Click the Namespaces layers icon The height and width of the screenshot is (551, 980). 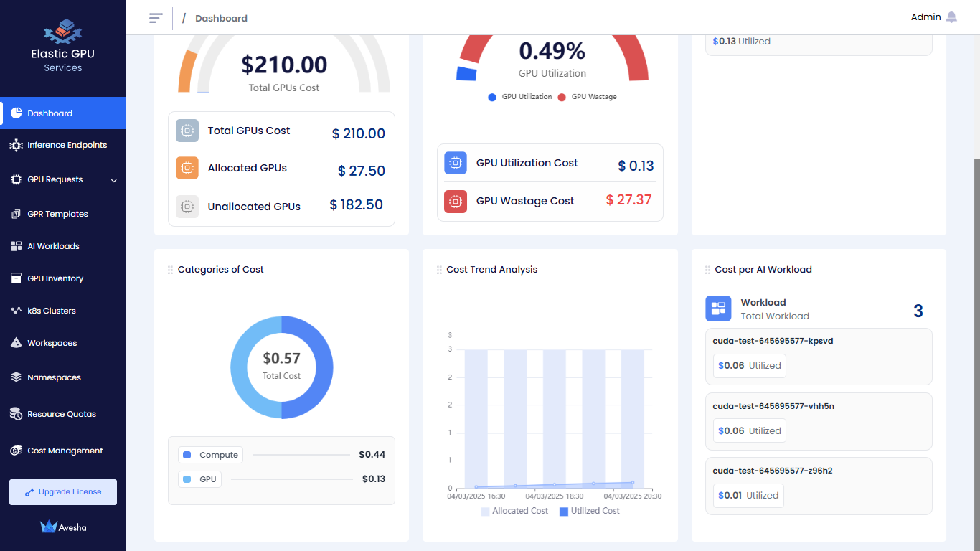click(16, 377)
